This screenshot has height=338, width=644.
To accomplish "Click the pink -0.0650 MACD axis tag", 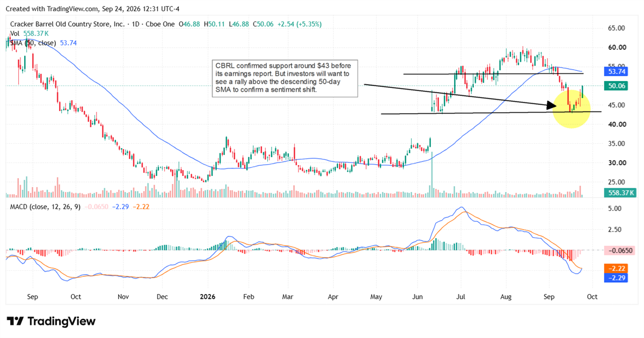I will tap(620, 250).
